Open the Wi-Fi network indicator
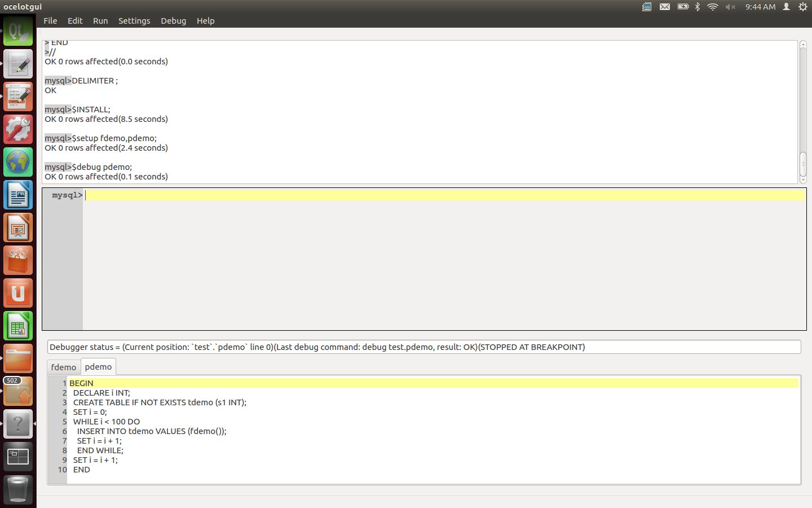This screenshot has height=508, width=812. [713, 7]
